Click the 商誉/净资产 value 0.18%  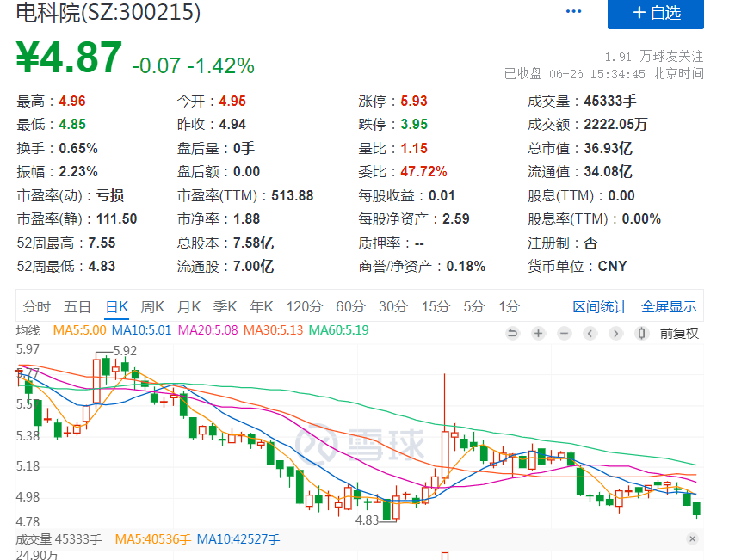(x=466, y=267)
